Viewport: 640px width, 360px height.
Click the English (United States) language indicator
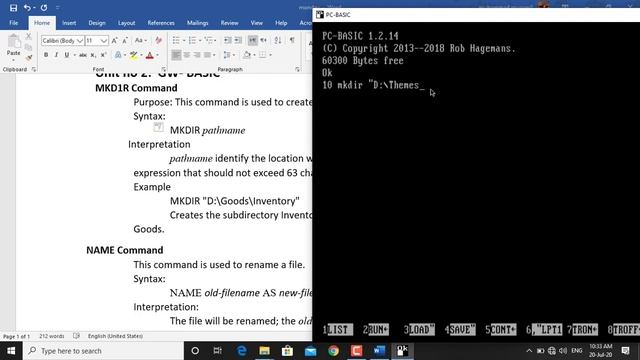115,336
